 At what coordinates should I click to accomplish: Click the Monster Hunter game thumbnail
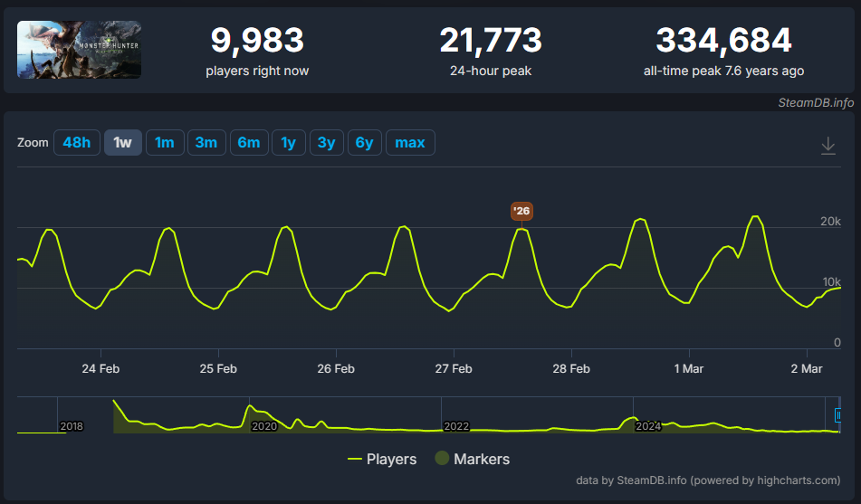click(79, 50)
